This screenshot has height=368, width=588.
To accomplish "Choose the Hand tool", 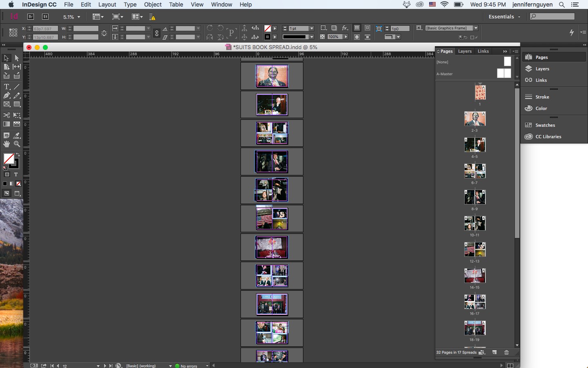I will (x=7, y=144).
